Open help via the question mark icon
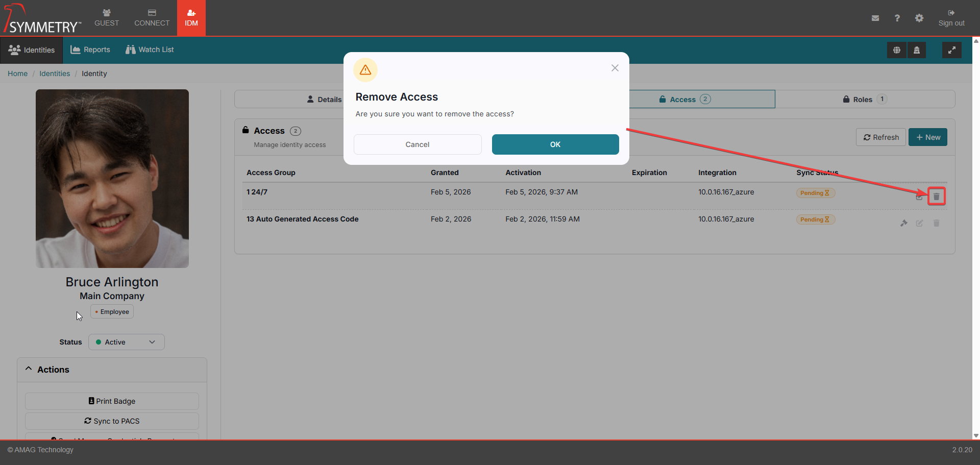Viewport: 980px width, 465px height. 897,18
